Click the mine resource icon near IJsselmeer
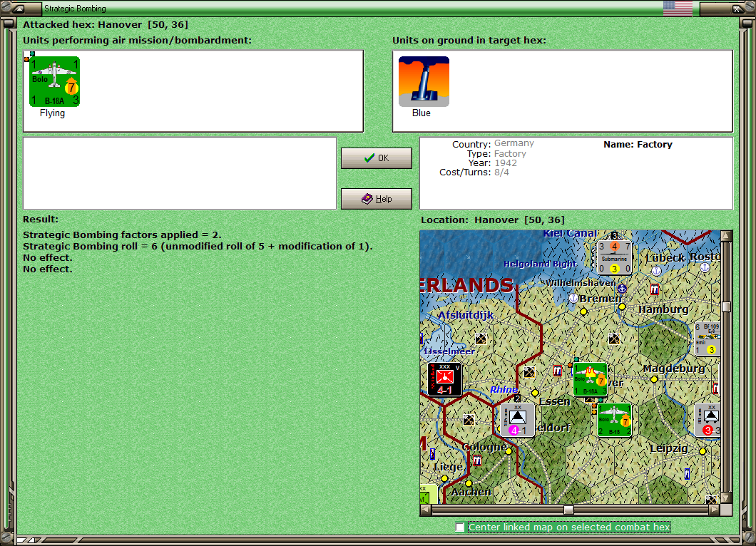The width and height of the screenshot is (756, 546). tap(480, 338)
